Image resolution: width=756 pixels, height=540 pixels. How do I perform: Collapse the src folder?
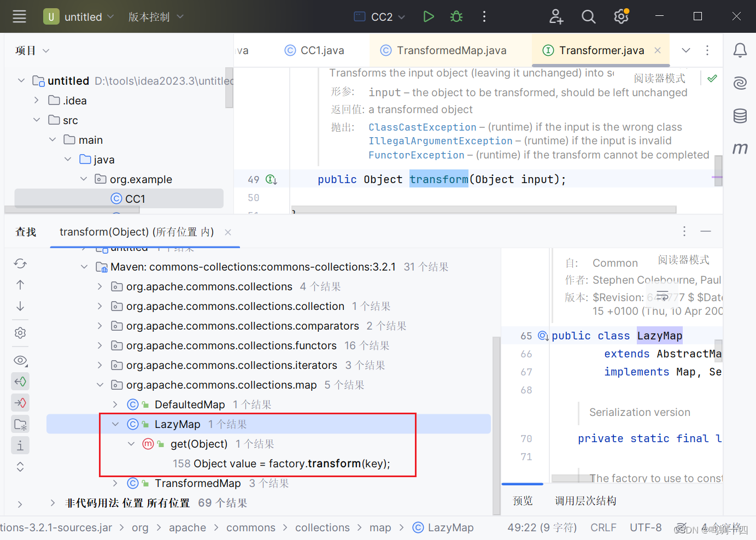coord(37,120)
